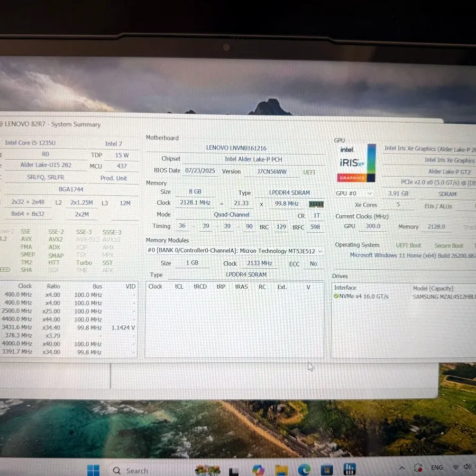Click the 'UEFI' label beside BIOS version

point(309,172)
